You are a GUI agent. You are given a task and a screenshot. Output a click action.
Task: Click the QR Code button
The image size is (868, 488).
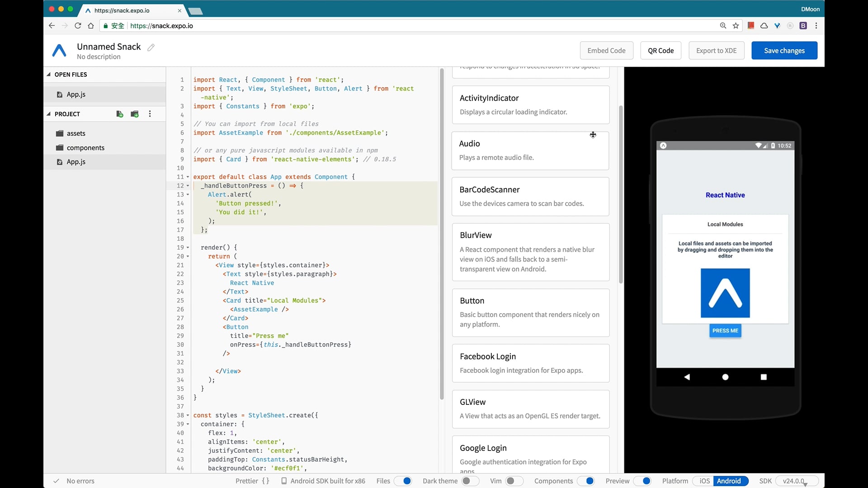[660, 51]
